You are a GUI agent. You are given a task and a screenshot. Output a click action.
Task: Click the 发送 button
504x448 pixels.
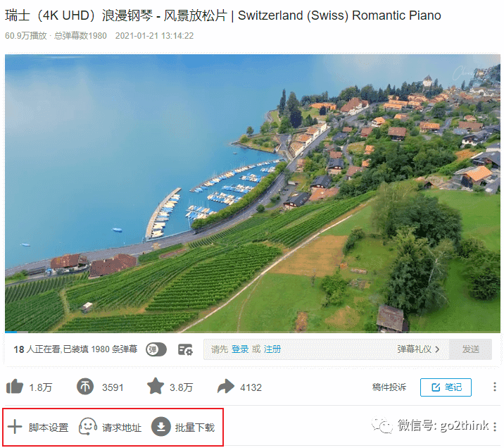tap(471, 349)
